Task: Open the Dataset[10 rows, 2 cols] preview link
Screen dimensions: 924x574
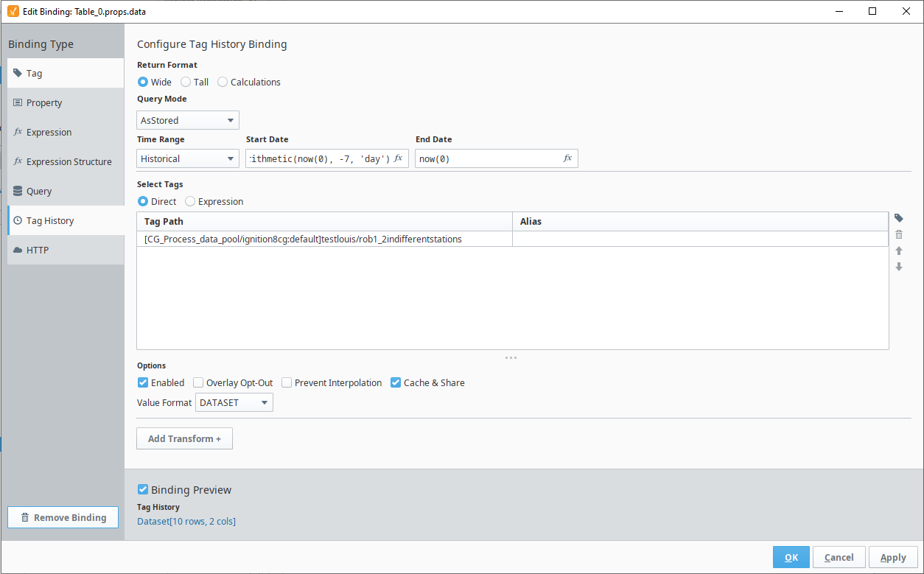Action: tap(186, 521)
